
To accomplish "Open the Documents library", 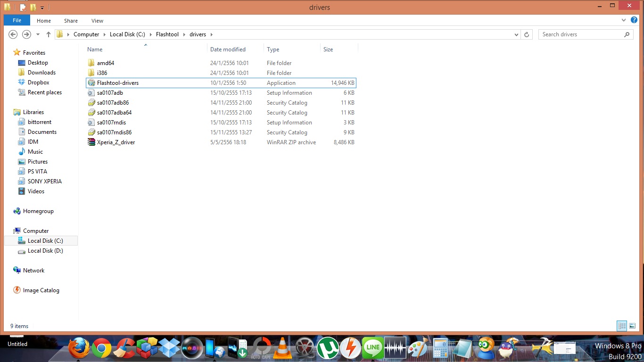I will (42, 132).
